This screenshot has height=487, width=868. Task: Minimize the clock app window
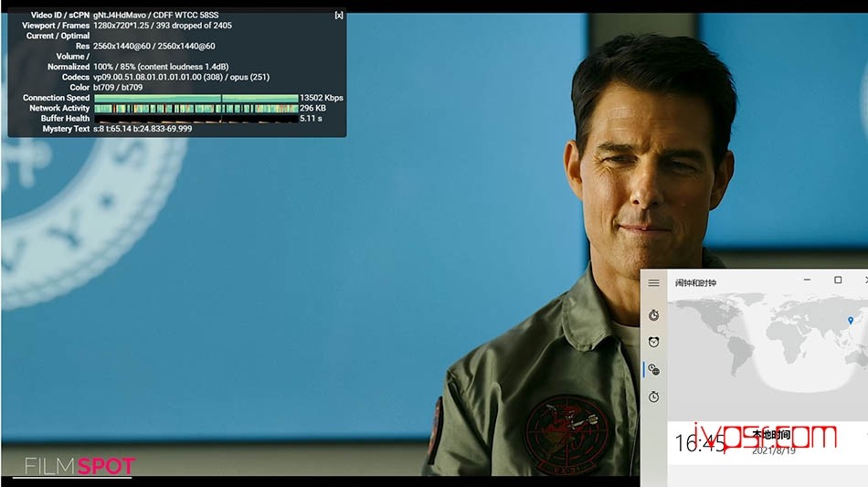pos(807,280)
